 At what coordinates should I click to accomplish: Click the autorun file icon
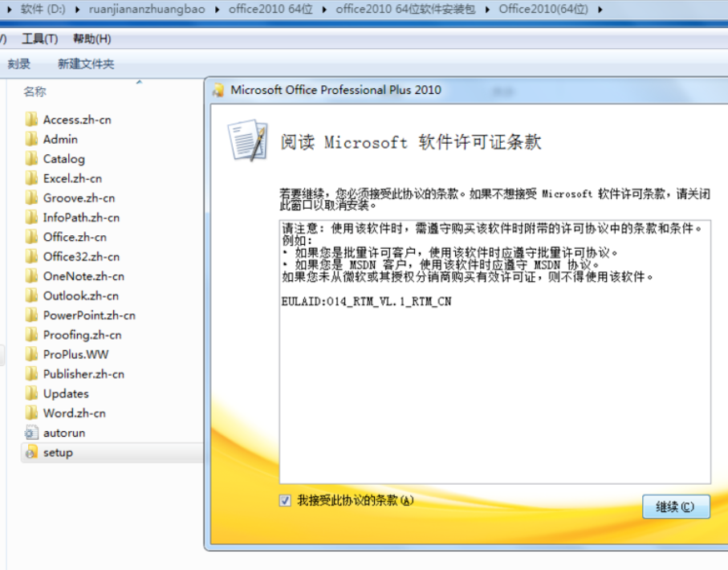click(x=31, y=433)
